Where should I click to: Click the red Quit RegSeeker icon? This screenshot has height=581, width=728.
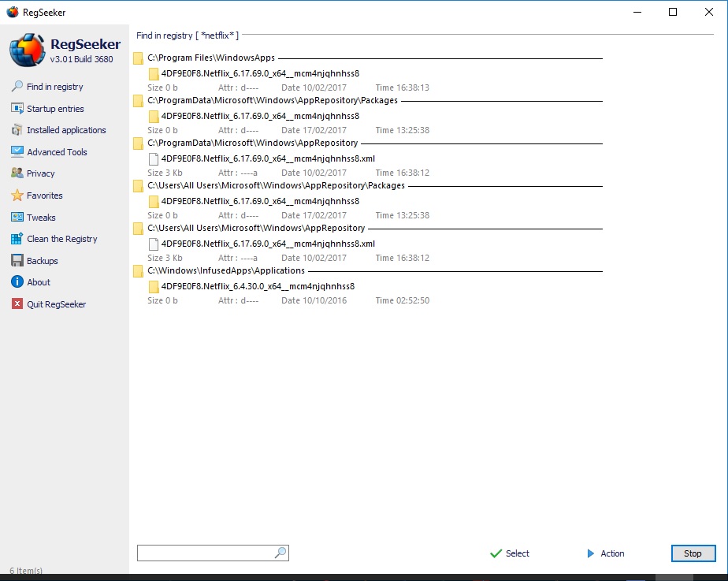pos(17,304)
